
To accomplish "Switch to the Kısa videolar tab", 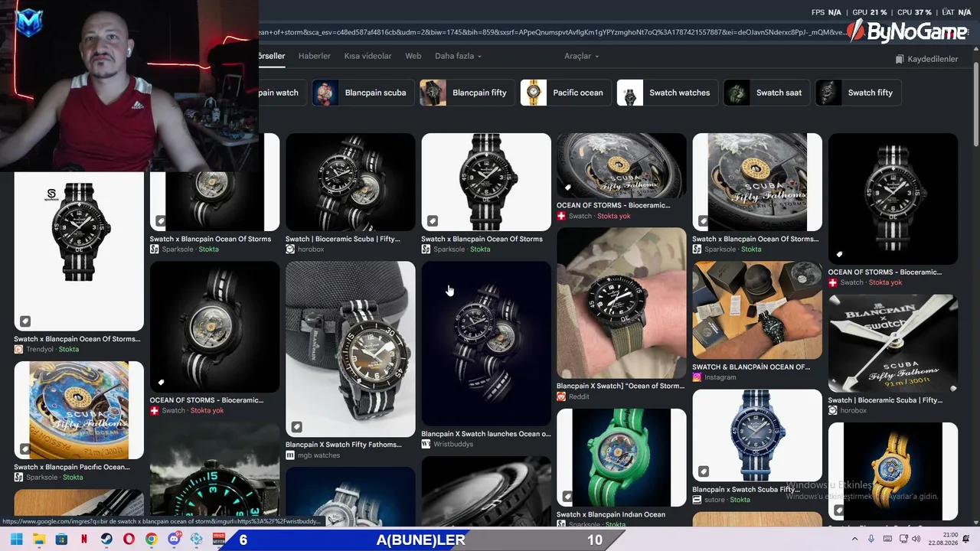I will click(x=367, y=56).
